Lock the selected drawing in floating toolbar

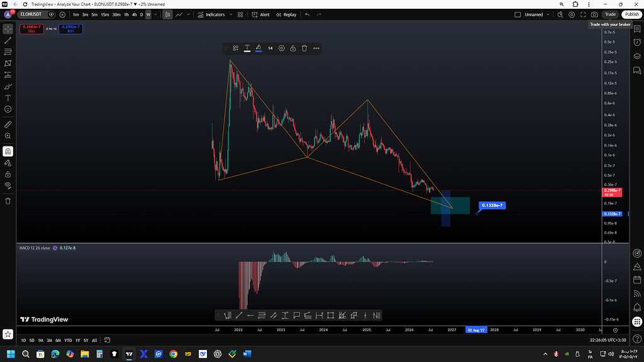(293, 48)
